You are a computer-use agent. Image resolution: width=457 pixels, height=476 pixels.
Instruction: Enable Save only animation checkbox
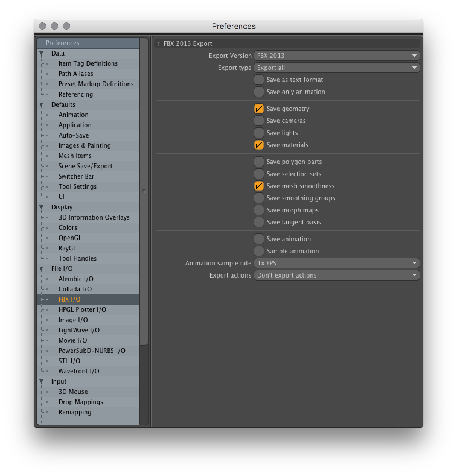(259, 92)
